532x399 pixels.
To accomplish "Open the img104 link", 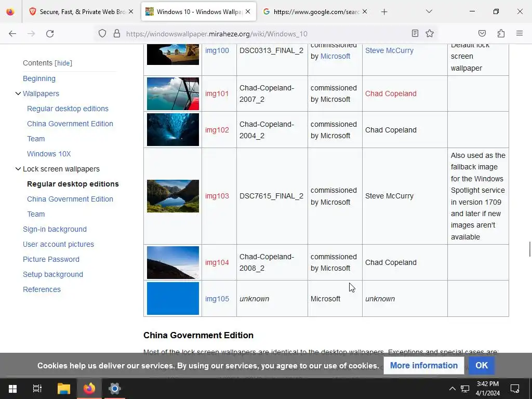I will click(x=217, y=262).
